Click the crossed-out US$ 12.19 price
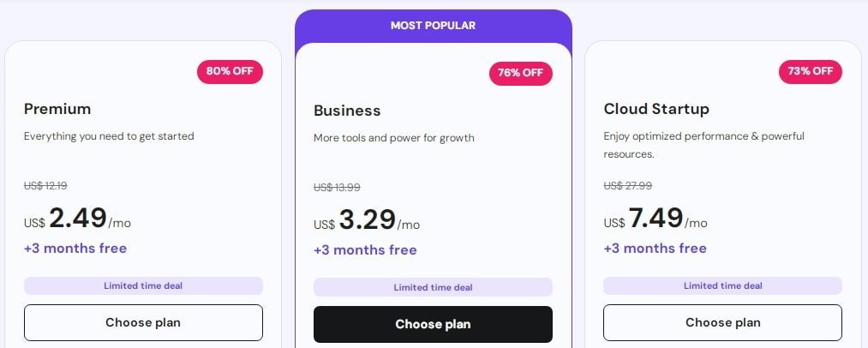868x348 pixels. click(x=45, y=185)
